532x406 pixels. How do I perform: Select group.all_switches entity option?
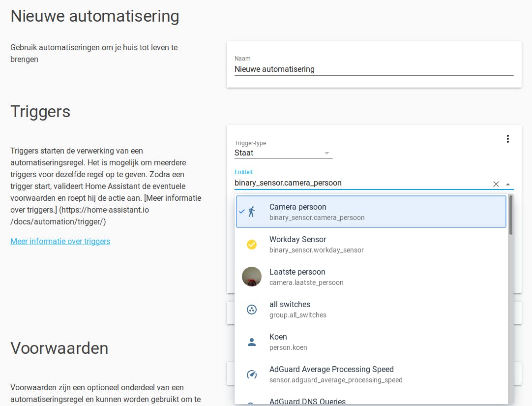[371, 310]
